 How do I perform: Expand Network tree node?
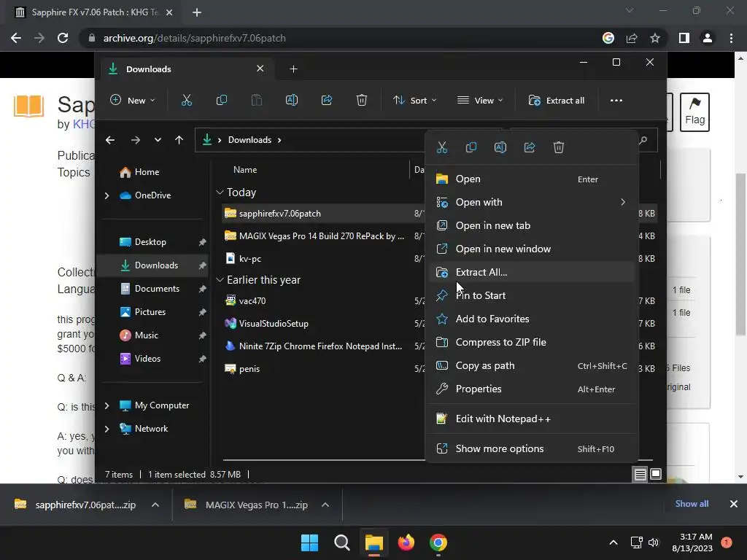(x=107, y=429)
